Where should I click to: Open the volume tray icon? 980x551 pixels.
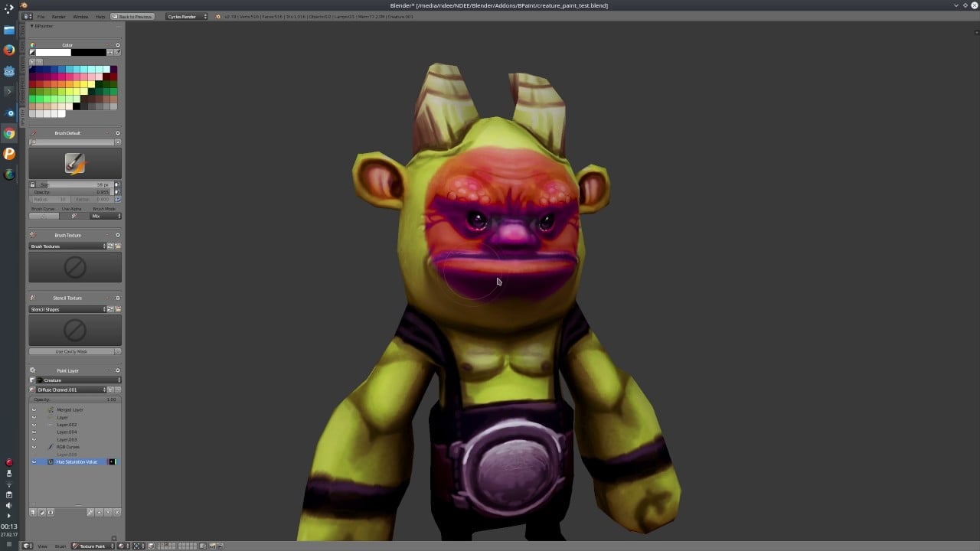pos(9,505)
